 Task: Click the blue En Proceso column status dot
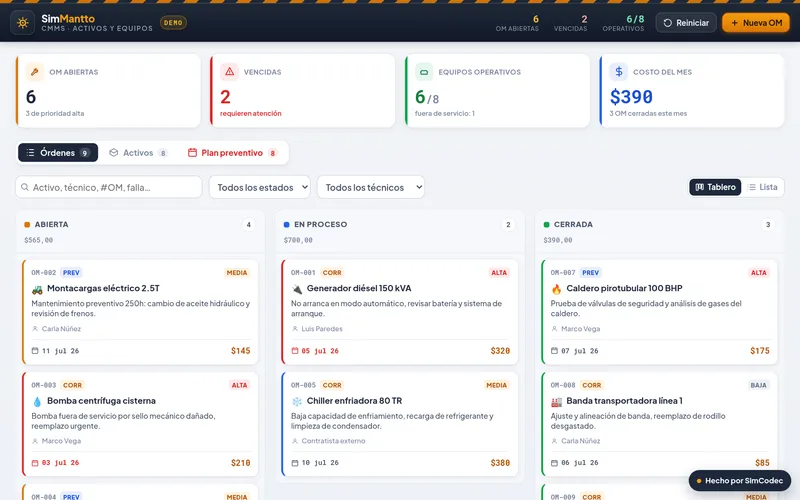287,224
